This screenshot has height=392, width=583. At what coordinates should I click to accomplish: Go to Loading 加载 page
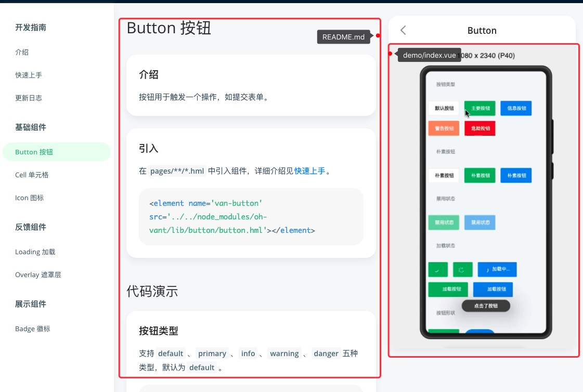tap(35, 252)
